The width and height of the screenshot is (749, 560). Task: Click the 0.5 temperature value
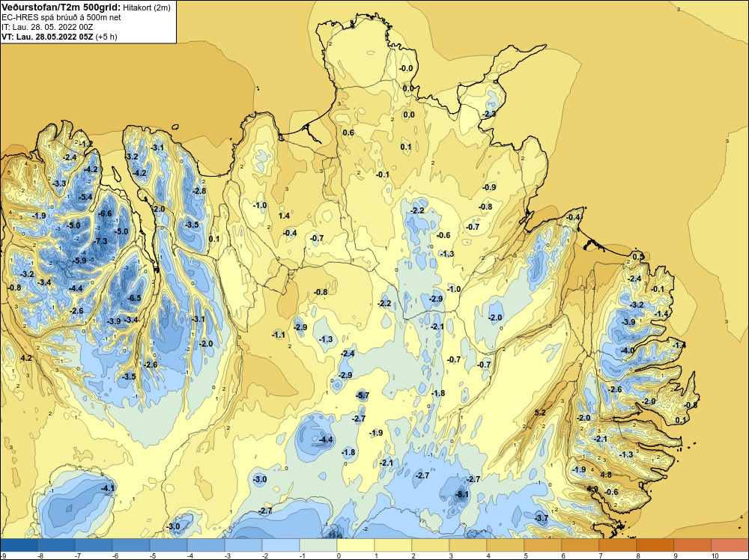point(638,257)
